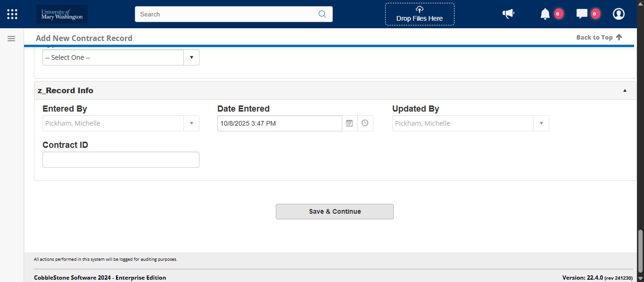Open the Date Entered calendar picker
The width and height of the screenshot is (644, 282).
pos(349,123)
